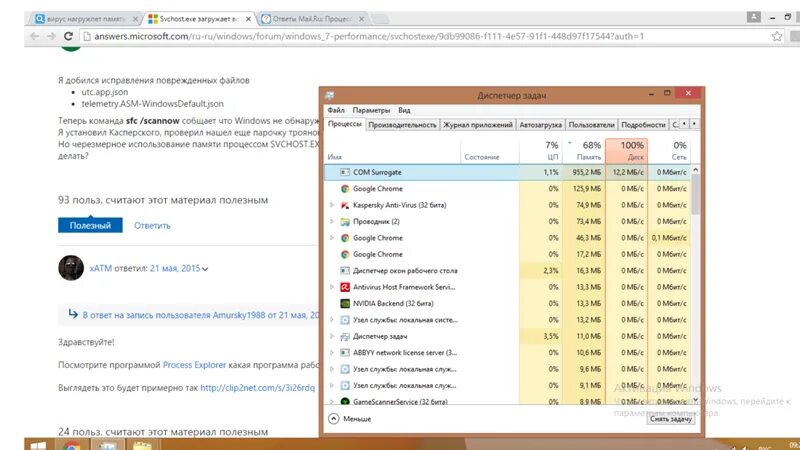Screen dimensions: 800x450
Task: Close the вирус нагружает память tab
Action: pyautogui.click(x=135, y=19)
